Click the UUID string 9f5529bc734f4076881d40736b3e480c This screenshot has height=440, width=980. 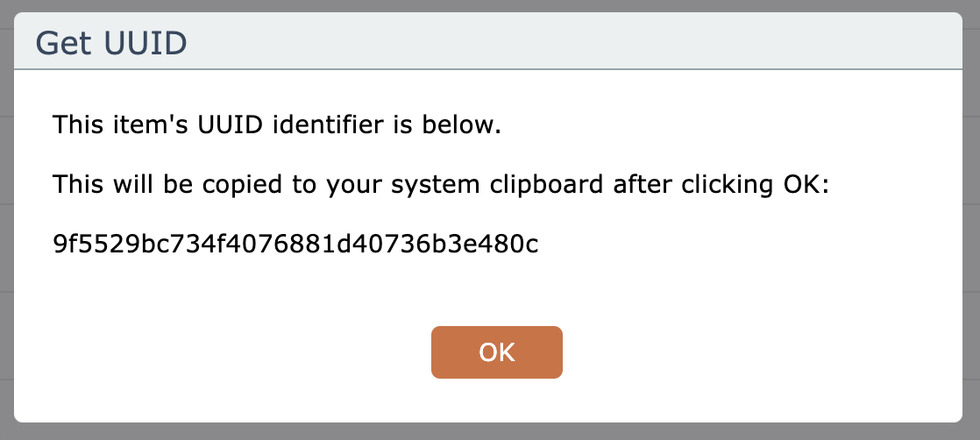pyautogui.click(x=295, y=245)
